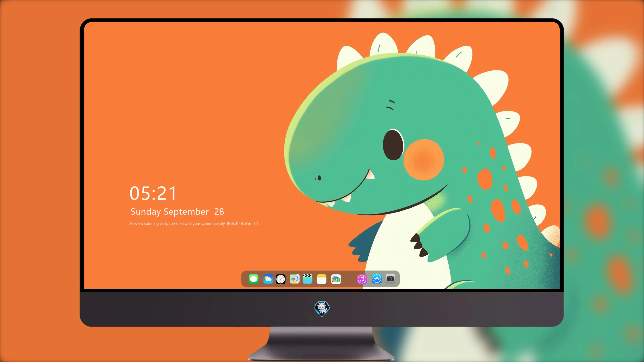Open the Videos clapperboard app in the dock
The width and height of the screenshot is (644, 362).
click(x=308, y=279)
